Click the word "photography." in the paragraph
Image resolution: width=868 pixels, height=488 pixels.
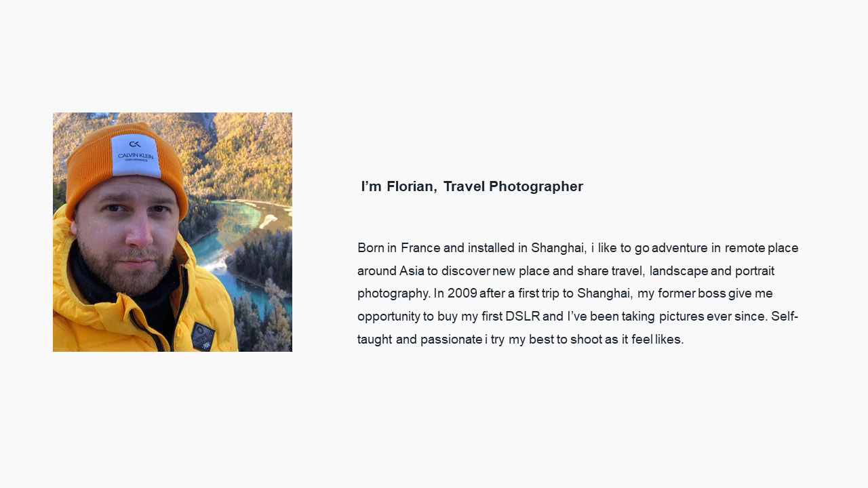tap(394, 293)
